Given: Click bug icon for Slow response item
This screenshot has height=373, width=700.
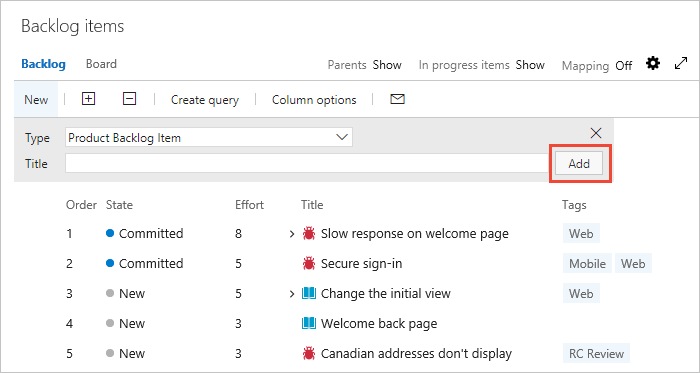Looking at the screenshot, I should click(x=308, y=233).
